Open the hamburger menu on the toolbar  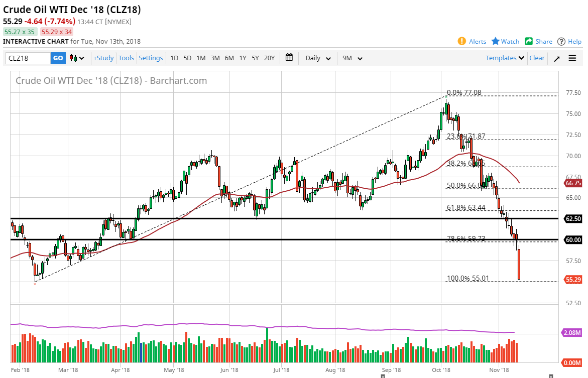tap(572, 58)
